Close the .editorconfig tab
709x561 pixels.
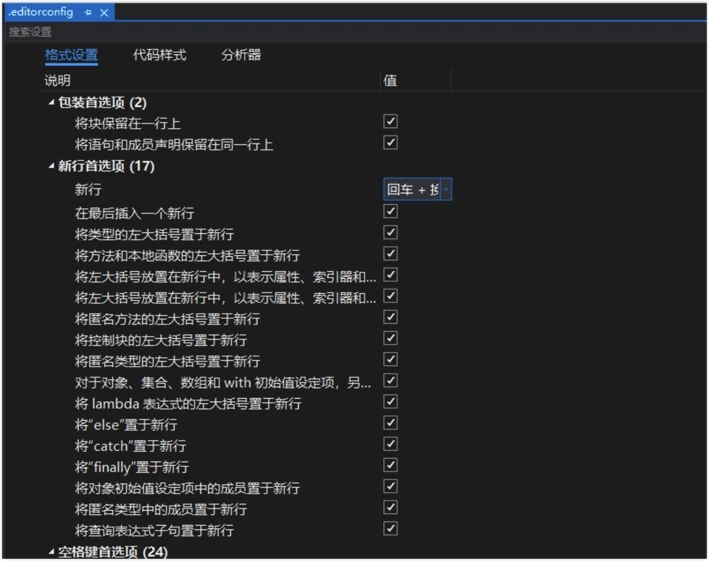pos(104,13)
